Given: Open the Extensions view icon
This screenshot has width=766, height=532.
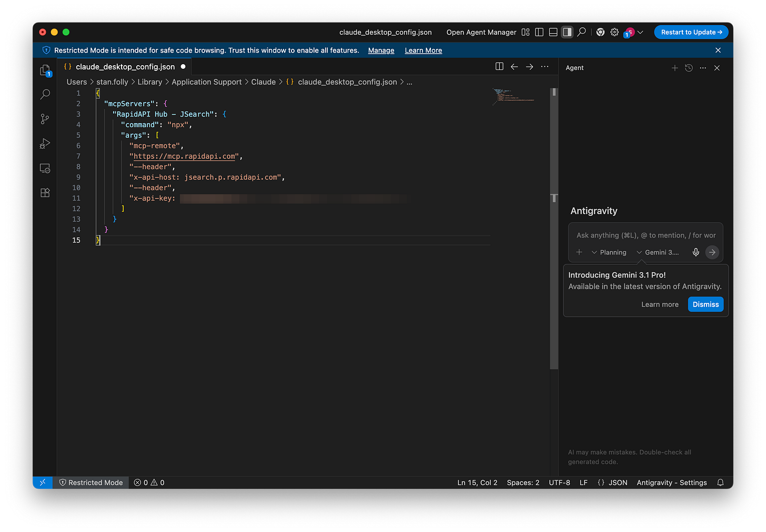Looking at the screenshot, I should (45, 193).
